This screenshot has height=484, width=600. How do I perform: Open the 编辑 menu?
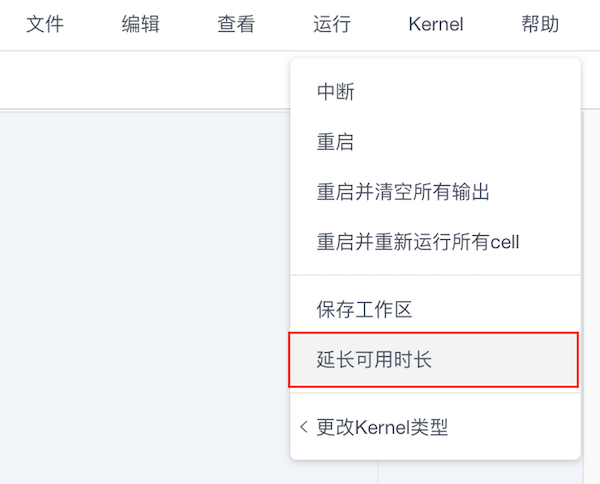pos(140,24)
